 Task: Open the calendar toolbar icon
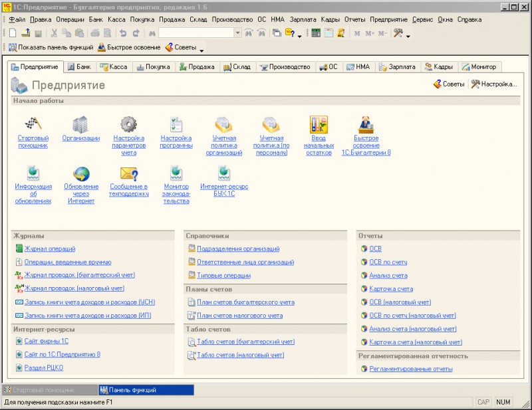[329, 33]
